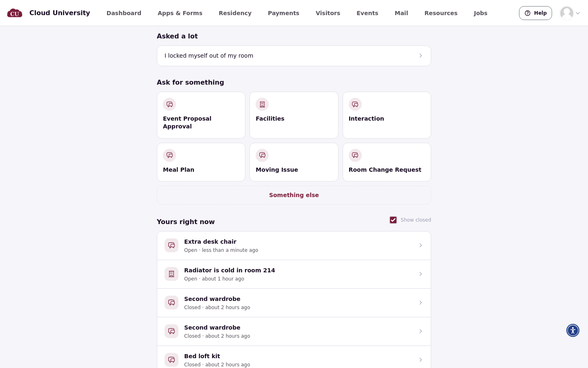Select the Meal Plan request card
588x368 pixels.
tap(201, 162)
